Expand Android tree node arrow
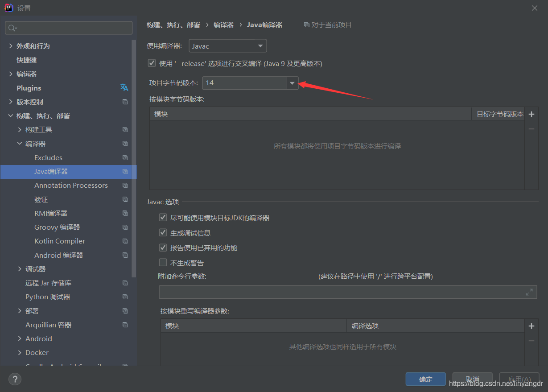Viewport: 548px width, 392px height. pyautogui.click(x=20, y=338)
